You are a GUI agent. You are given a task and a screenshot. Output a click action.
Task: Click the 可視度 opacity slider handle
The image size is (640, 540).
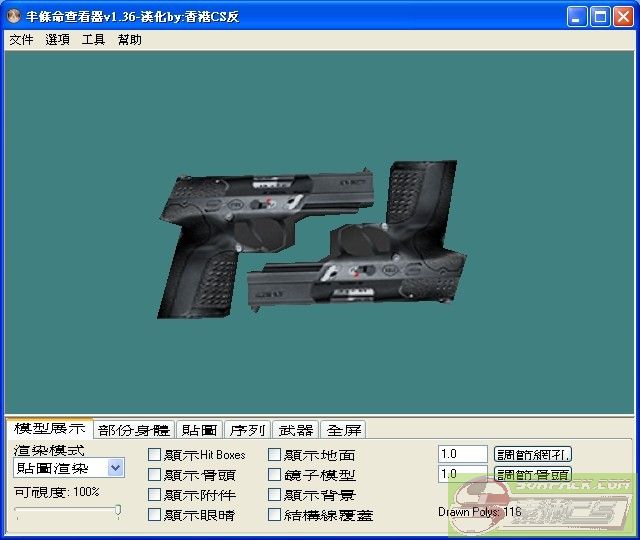point(118,511)
